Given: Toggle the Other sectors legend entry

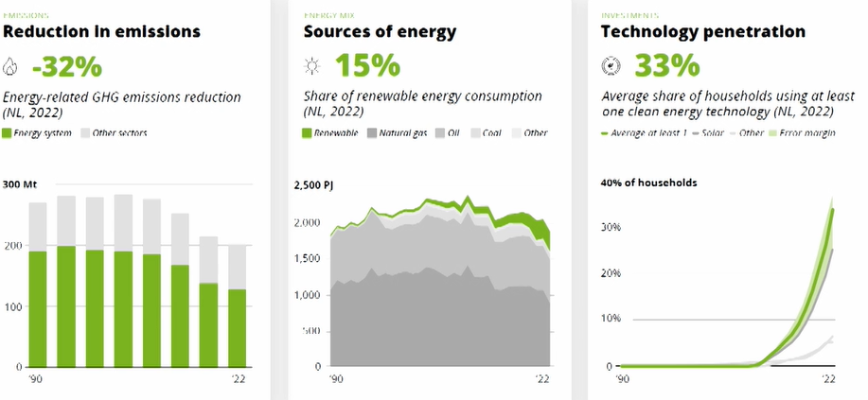Looking at the screenshot, I should (114, 132).
